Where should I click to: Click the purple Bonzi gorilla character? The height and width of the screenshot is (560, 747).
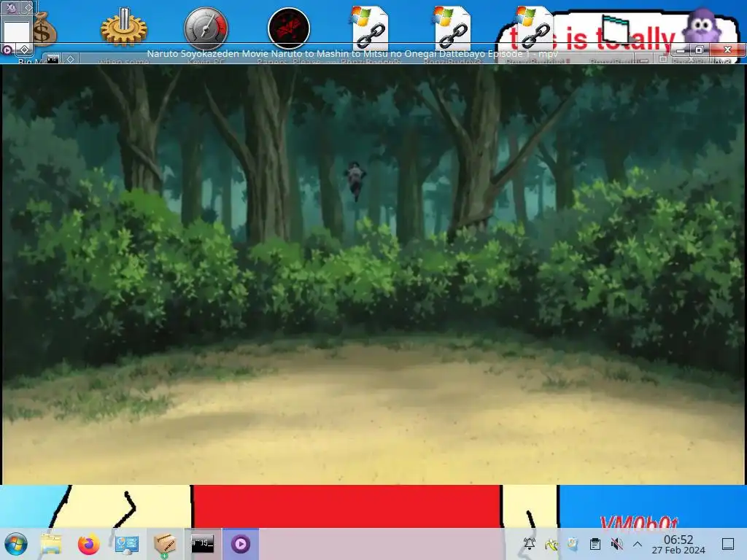coord(701,26)
